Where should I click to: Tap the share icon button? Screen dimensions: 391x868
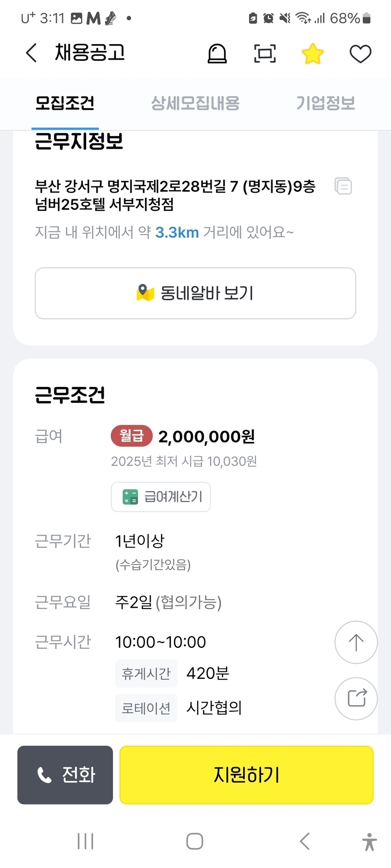pyautogui.click(x=356, y=699)
